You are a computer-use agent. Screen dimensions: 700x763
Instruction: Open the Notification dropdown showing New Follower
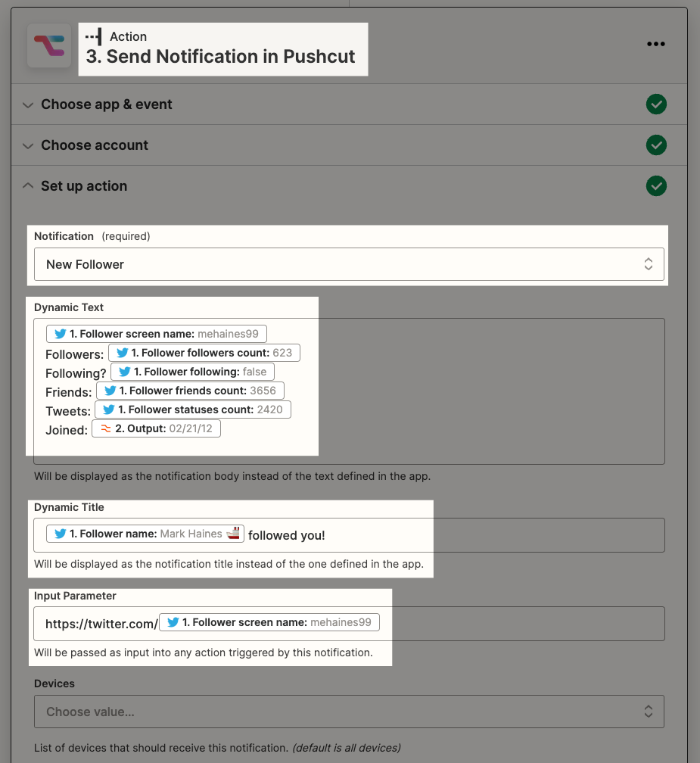click(x=349, y=264)
